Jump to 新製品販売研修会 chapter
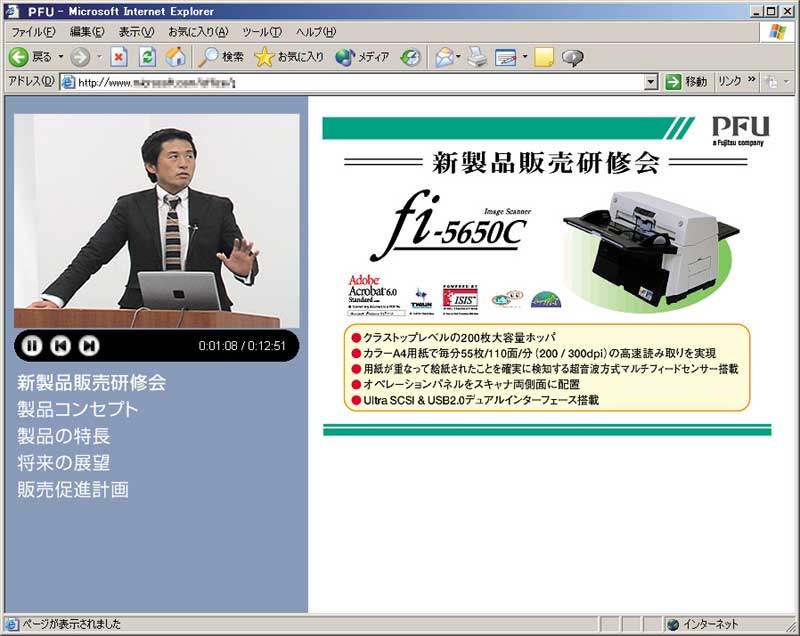800x636 pixels. [x=91, y=383]
